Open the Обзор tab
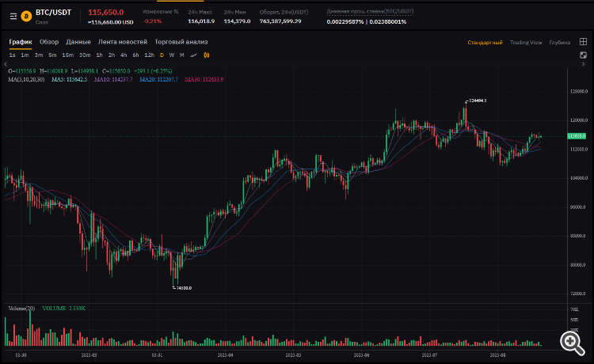This screenshot has height=364, width=594. pos(49,42)
